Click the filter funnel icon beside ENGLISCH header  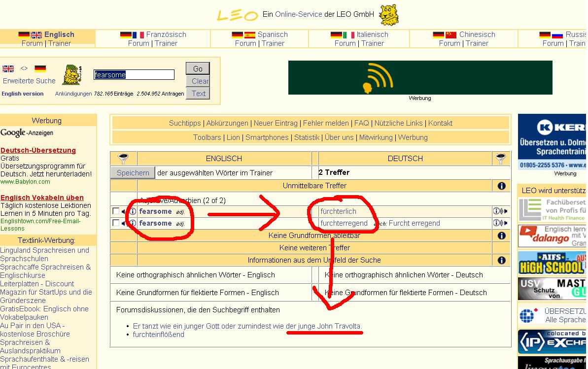click(x=123, y=158)
